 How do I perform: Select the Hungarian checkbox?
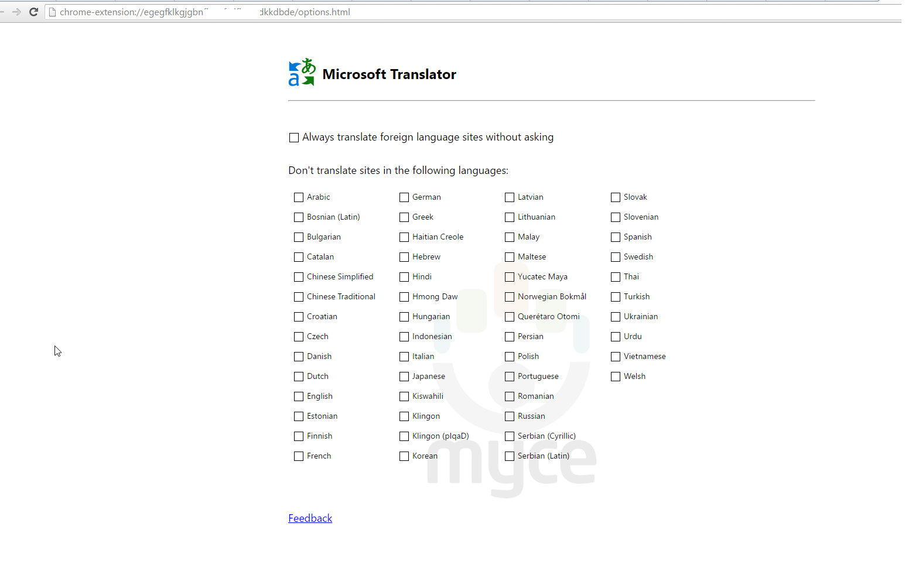(404, 317)
